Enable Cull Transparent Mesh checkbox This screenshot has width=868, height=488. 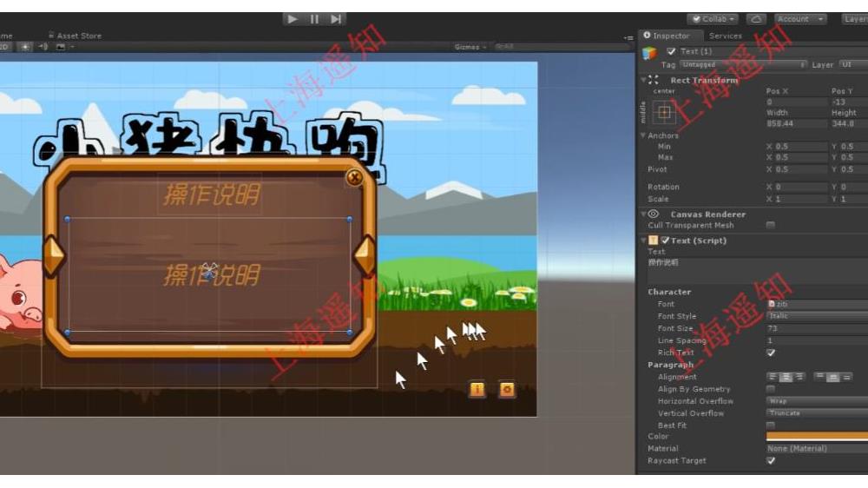click(x=771, y=225)
